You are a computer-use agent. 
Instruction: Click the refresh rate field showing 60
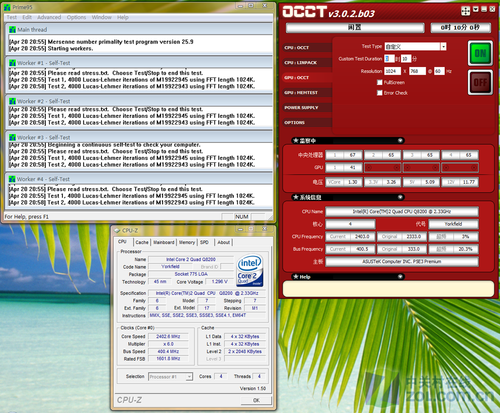(x=439, y=71)
